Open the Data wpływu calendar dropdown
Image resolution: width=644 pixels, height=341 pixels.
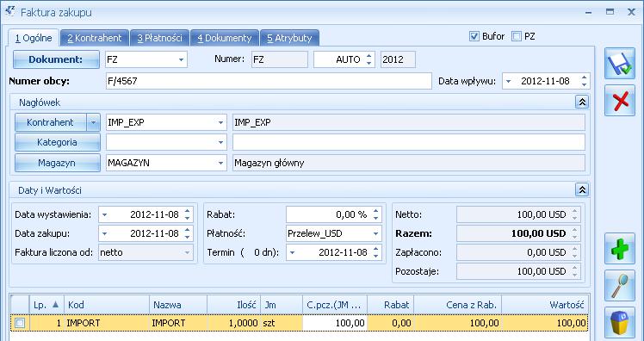click(509, 81)
